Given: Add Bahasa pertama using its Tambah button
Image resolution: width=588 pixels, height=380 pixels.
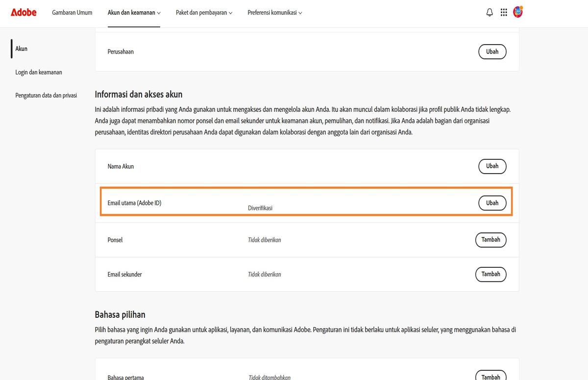Looking at the screenshot, I should 490,377.
